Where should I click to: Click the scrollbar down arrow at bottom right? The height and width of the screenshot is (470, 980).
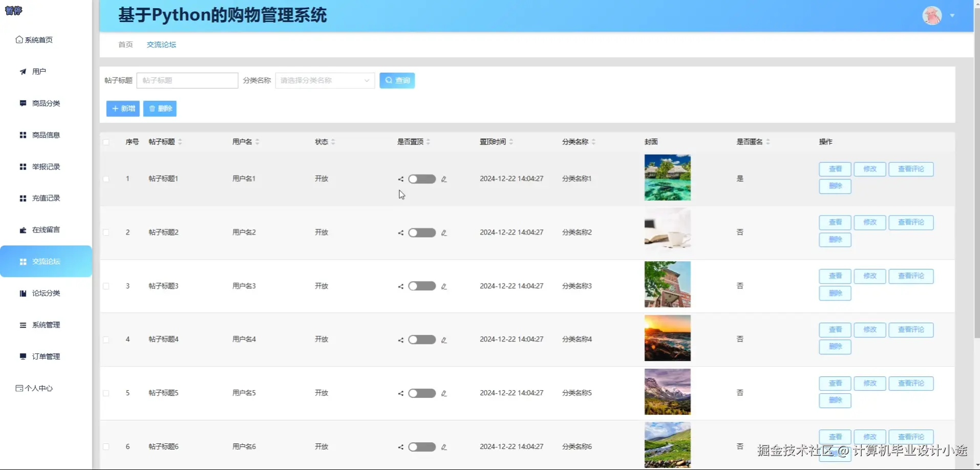point(977,466)
